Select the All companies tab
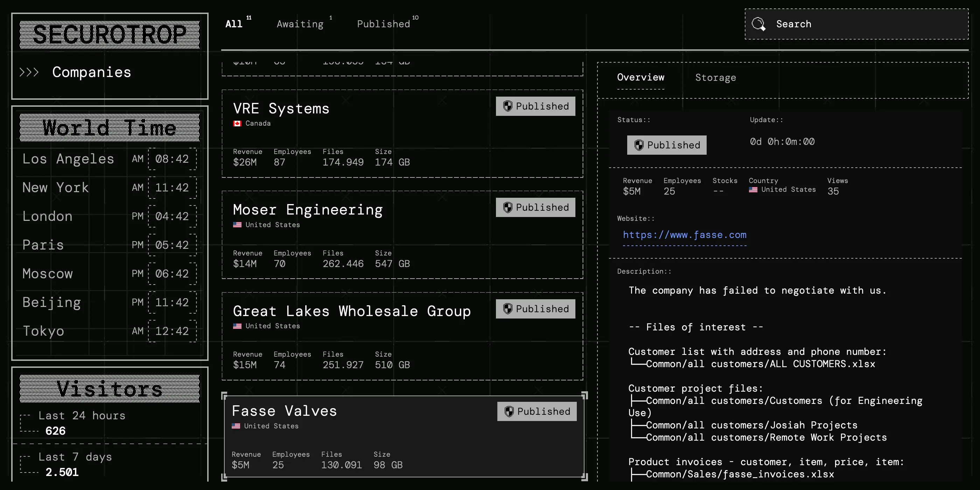Image resolution: width=980 pixels, height=490 pixels. pyautogui.click(x=233, y=24)
